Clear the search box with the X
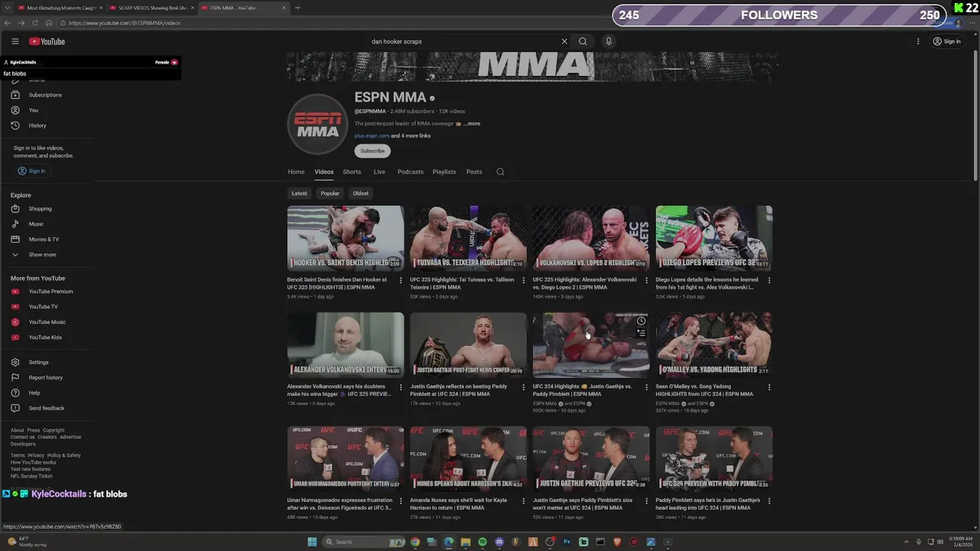This screenshot has height=551, width=980. [x=564, y=41]
